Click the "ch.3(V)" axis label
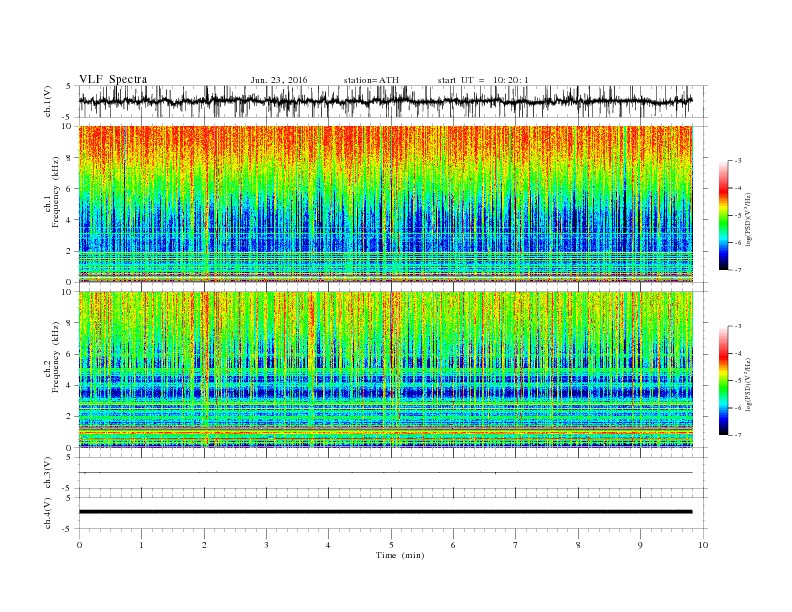Screen dimensions: 792x612 coord(48,473)
